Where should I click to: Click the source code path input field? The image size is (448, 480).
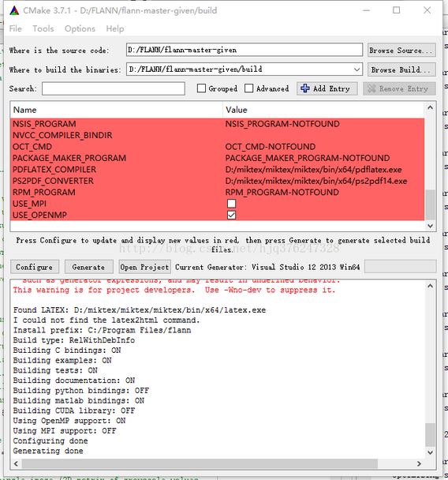tap(245, 50)
